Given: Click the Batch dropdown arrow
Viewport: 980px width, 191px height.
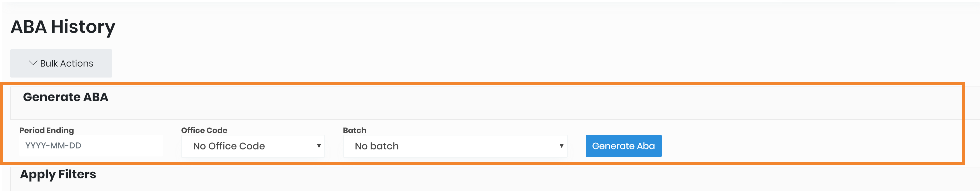Looking at the screenshot, I should (561, 146).
